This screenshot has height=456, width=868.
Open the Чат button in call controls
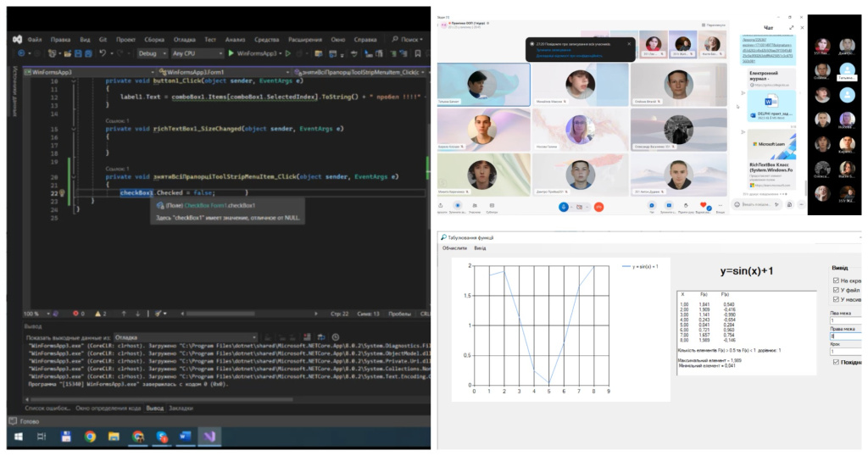[652, 207]
